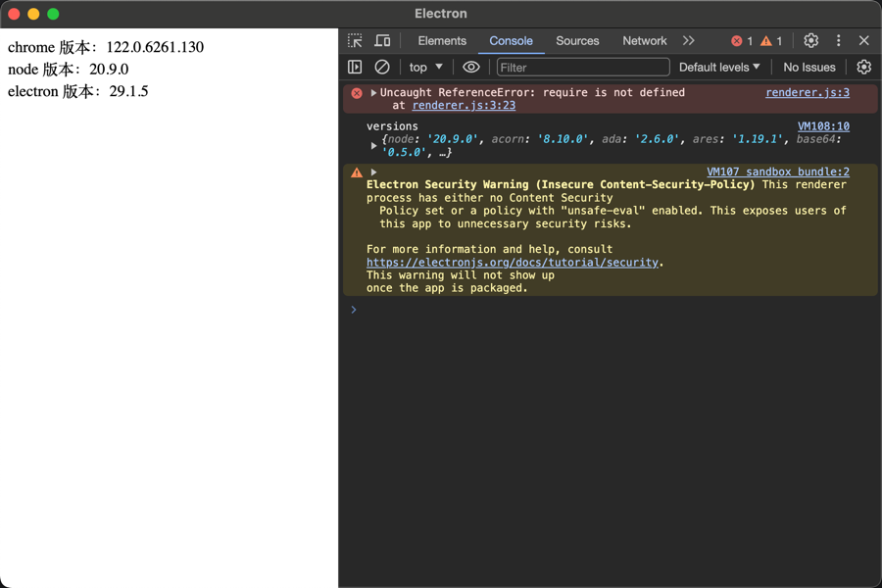Expand the security warning message triangle
Image resolution: width=882 pixels, height=588 pixels.
click(x=373, y=172)
